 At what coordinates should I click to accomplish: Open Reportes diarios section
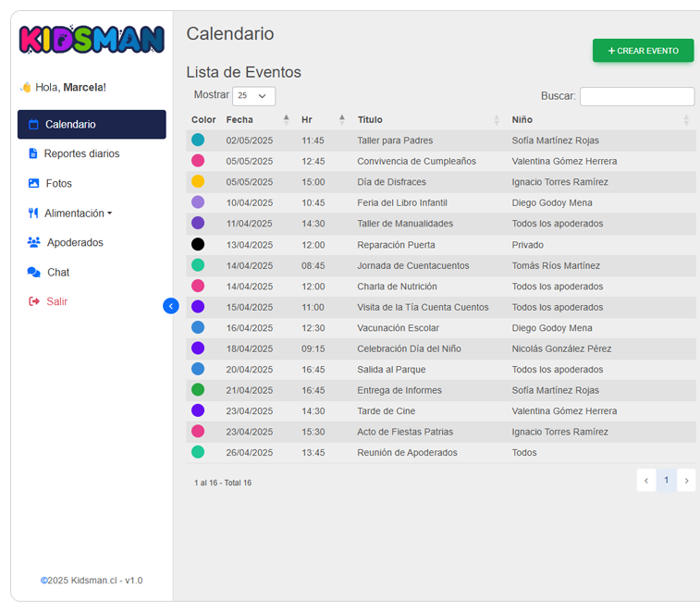click(x=81, y=153)
